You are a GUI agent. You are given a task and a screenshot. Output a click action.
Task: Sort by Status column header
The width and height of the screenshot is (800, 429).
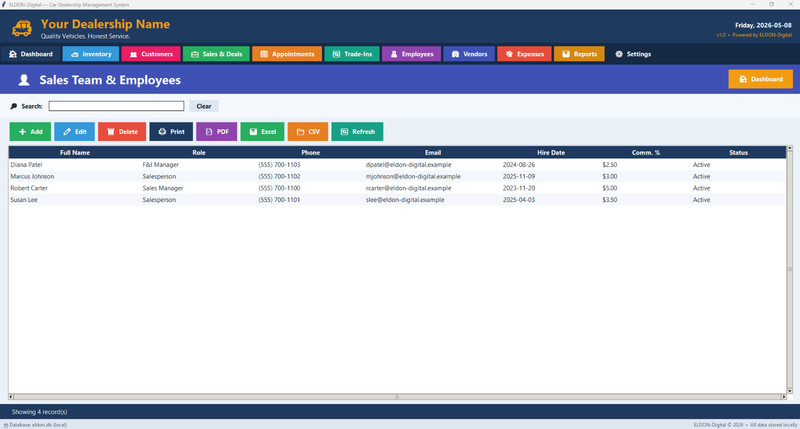[x=738, y=153]
